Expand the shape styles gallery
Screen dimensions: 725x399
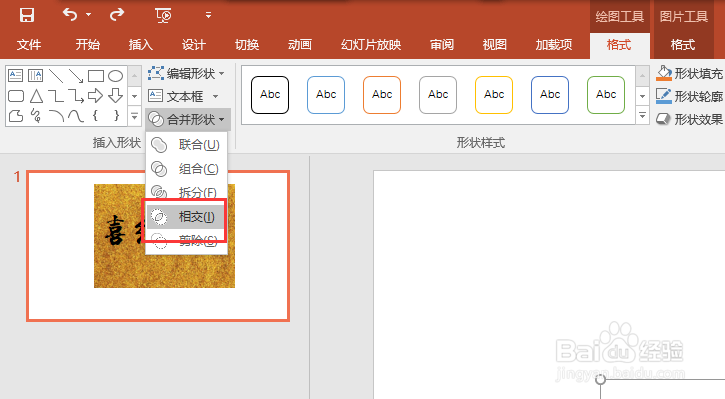[x=642, y=116]
